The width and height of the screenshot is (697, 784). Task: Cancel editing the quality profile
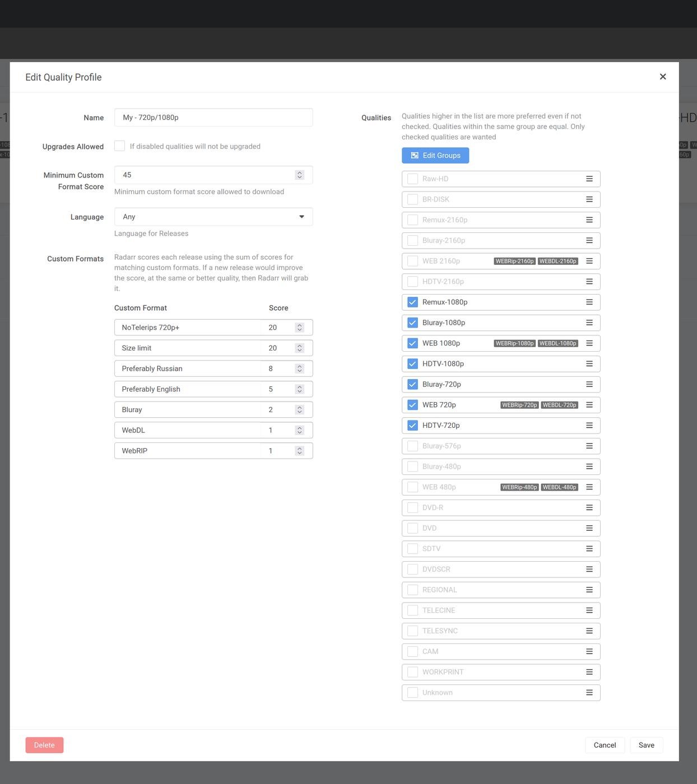tap(605, 745)
